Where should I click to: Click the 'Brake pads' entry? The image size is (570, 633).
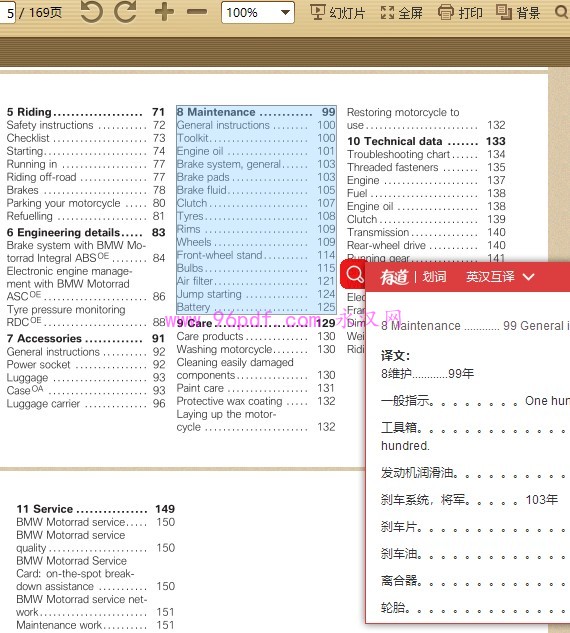(256, 177)
